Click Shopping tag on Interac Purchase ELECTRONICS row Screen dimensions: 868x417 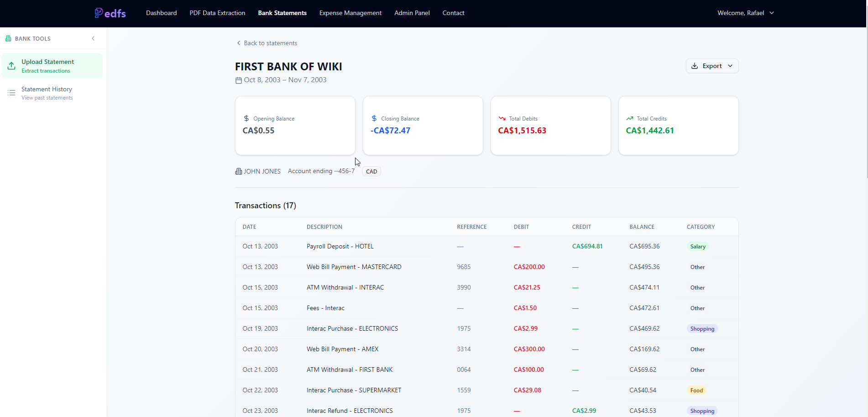point(702,329)
